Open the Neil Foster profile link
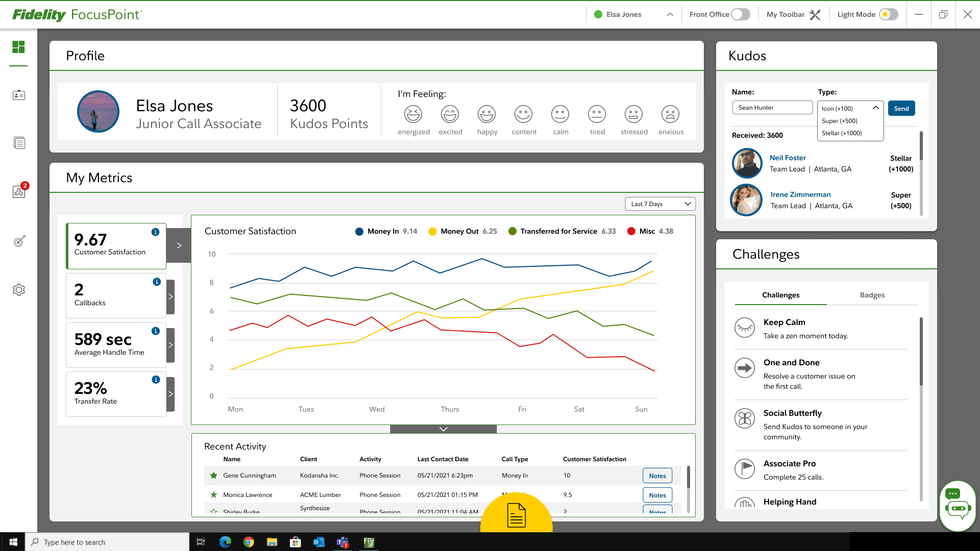This screenshot has height=551, width=980. click(788, 158)
